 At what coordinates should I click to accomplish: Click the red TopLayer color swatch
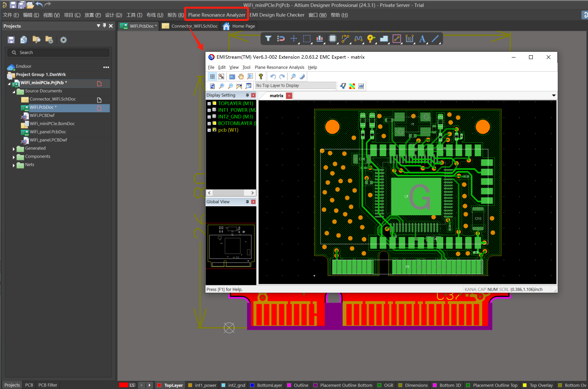pyautogui.click(x=159, y=385)
